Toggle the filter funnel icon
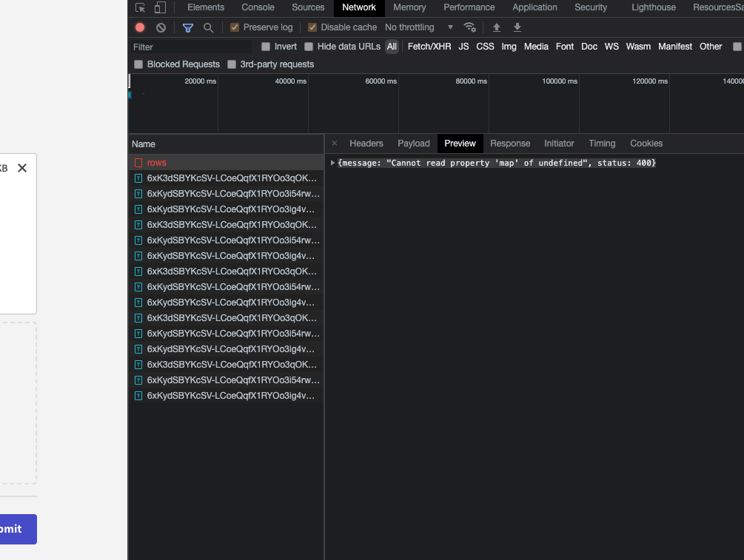Screen dimensions: 744x560 (x=188, y=27)
